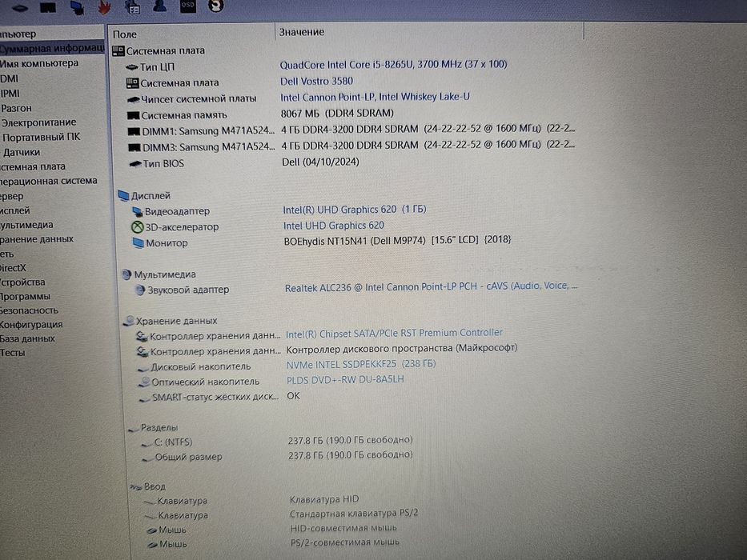Screen dimensions: 747x560
Task: Launch the memory chip benchmark toolbar icon
Action: coord(48,6)
